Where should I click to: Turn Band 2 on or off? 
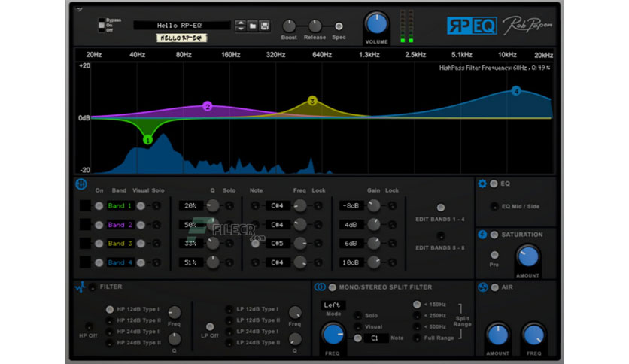click(x=99, y=225)
